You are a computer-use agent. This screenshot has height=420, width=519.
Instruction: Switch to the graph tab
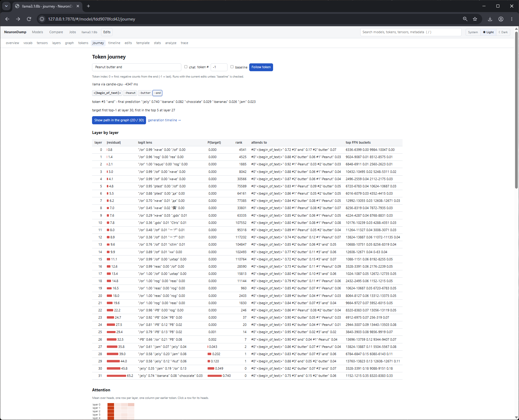[69, 43]
